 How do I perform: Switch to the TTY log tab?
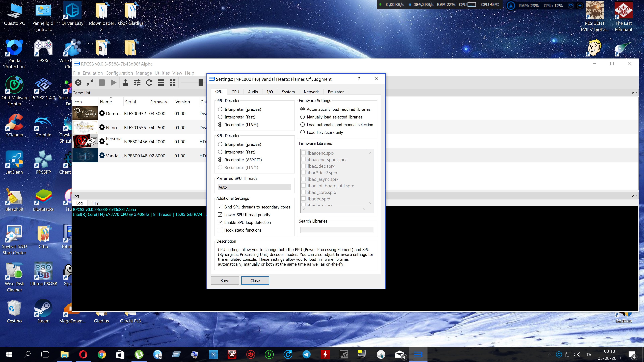click(x=95, y=203)
